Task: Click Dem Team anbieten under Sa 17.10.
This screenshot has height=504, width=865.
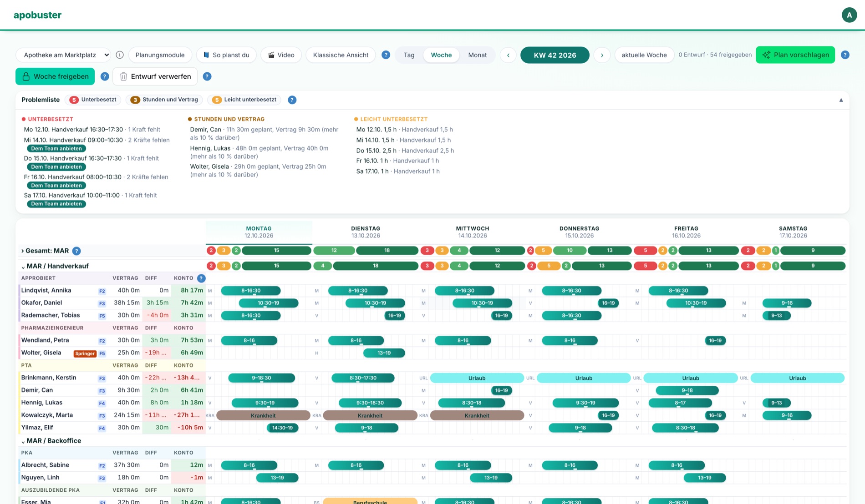Action: pos(56,204)
